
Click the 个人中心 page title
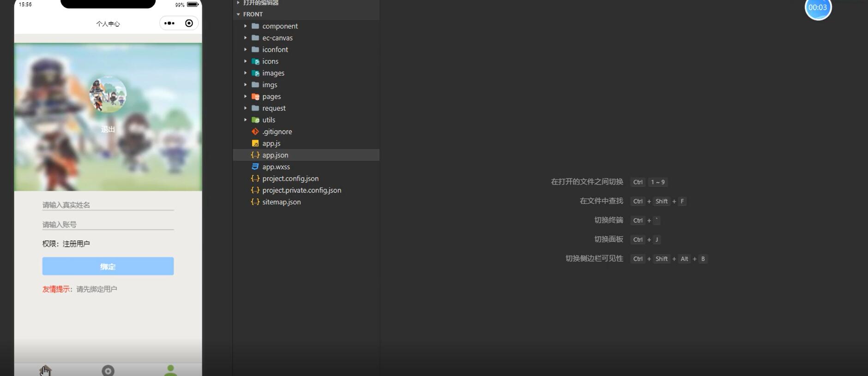click(x=108, y=24)
